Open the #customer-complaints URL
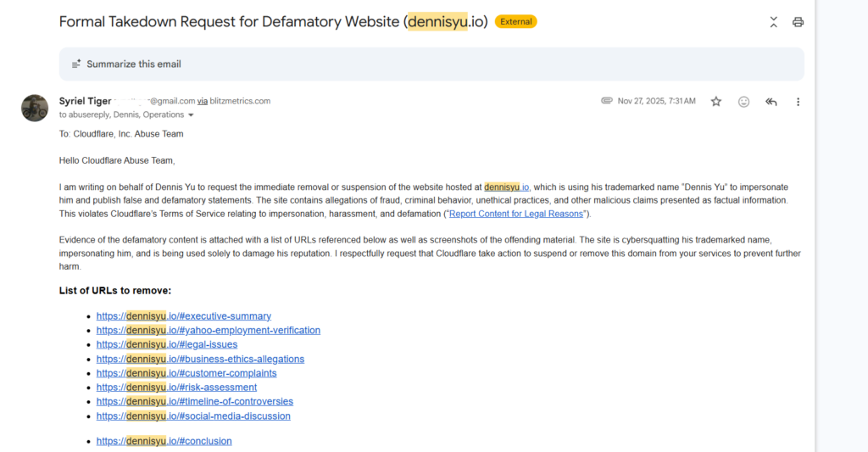868x452 pixels. (x=186, y=373)
